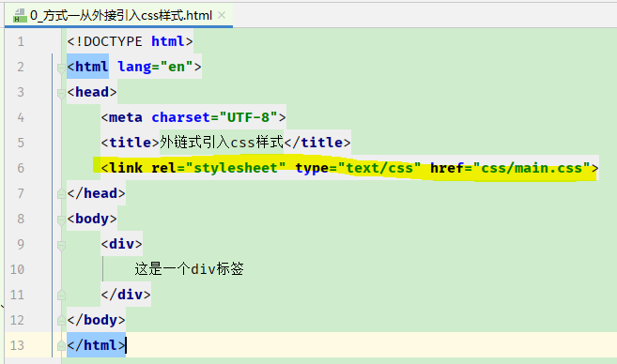This screenshot has height=364, width=617.
Task: Click line number 10 in the gutter
Action: click(17, 269)
